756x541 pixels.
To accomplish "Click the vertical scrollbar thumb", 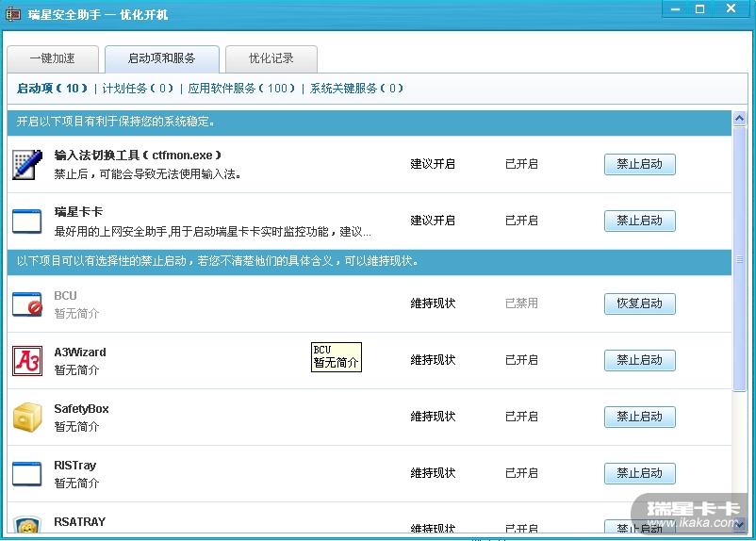I will click(739, 259).
